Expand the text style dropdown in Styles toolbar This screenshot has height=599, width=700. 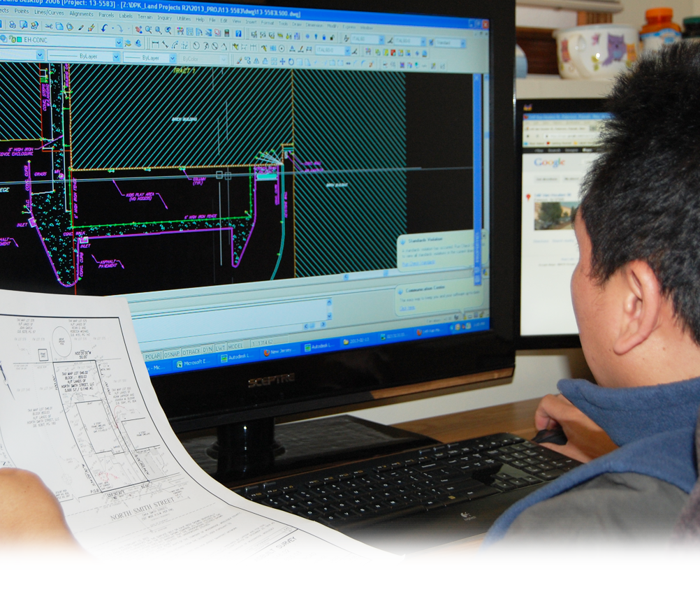[x=381, y=39]
